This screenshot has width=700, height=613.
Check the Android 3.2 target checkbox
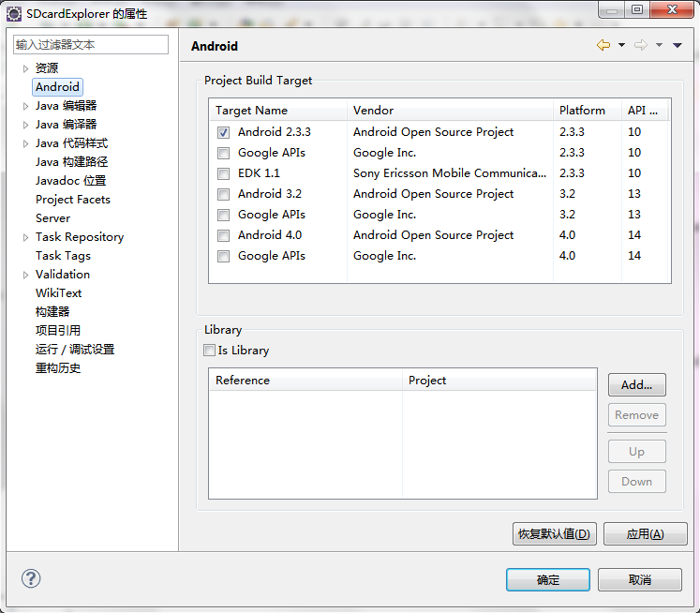click(x=223, y=194)
